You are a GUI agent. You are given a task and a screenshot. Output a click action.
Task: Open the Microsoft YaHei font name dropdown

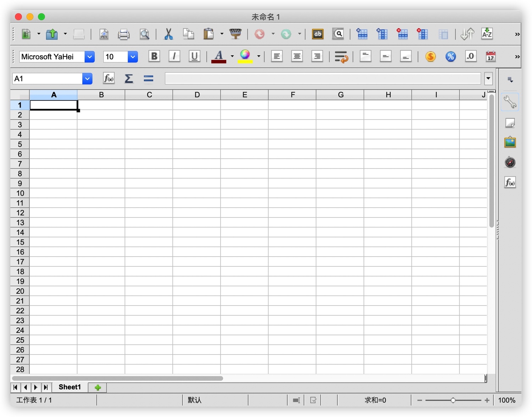coord(90,57)
